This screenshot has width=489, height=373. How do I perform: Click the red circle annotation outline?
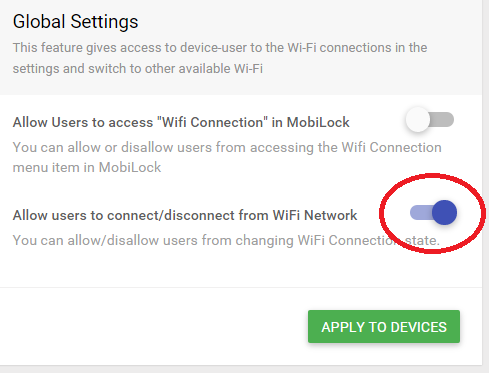[433, 175]
